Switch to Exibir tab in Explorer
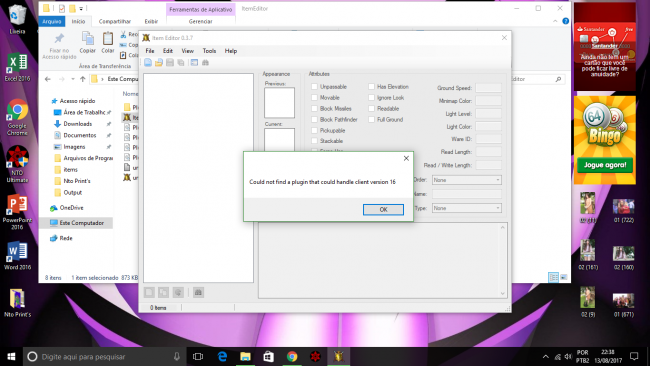 pyautogui.click(x=151, y=21)
